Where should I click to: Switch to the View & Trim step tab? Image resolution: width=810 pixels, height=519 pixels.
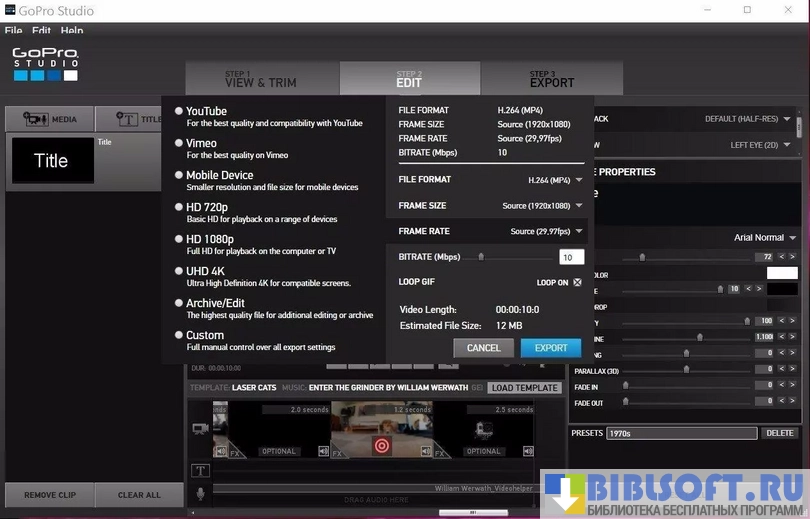point(261,79)
